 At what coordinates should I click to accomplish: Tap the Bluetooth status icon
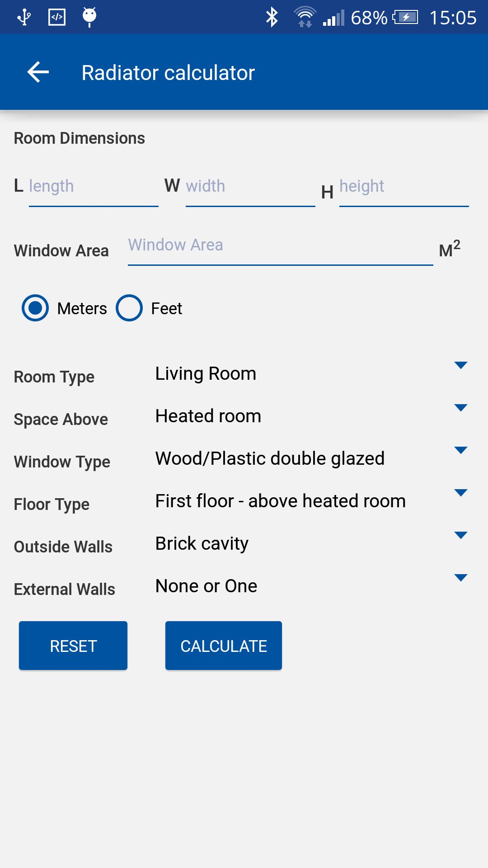pyautogui.click(x=272, y=17)
